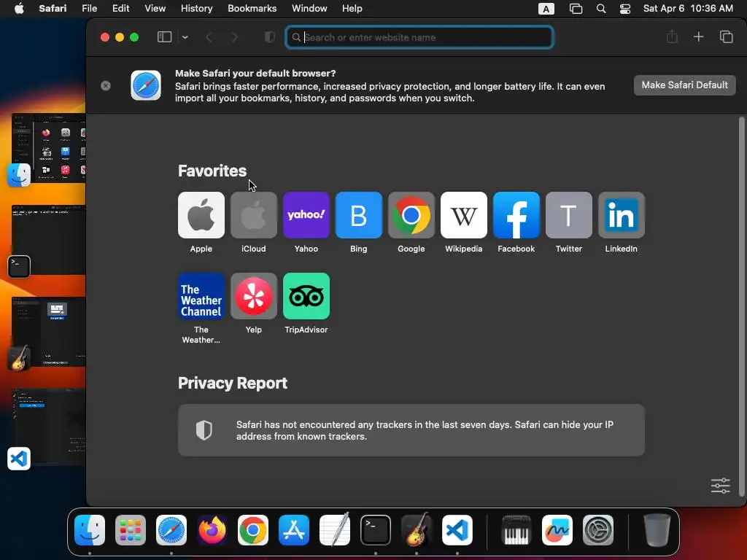Open the Edit menu
The height and width of the screenshot is (560, 747).
(x=120, y=9)
